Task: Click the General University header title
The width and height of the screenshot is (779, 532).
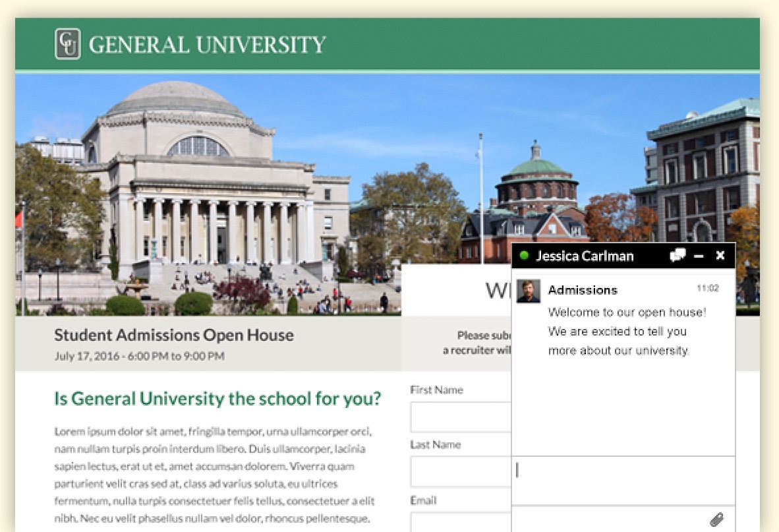Action: click(x=207, y=45)
